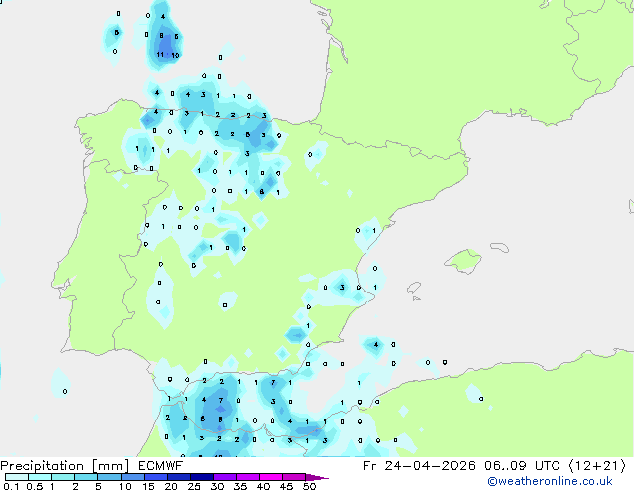Click the '35' legend scale label
The height and width of the screenshot is (490, 634).
click(x=240, y=486)
